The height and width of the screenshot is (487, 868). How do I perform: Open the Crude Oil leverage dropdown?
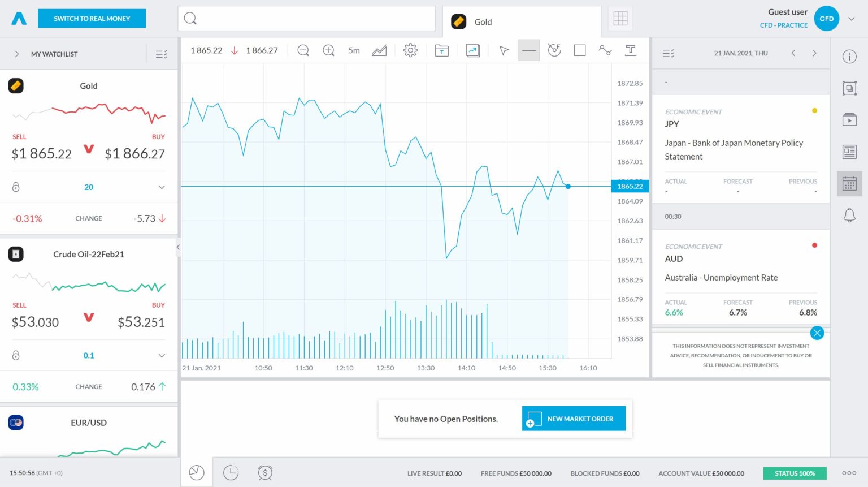(x=162, y=355)
